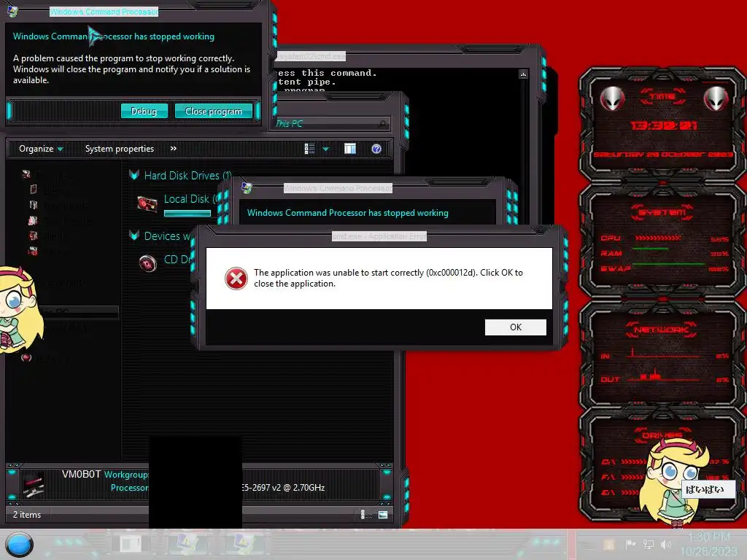Click the red error X icon
Screen dimensions: 747x560
click(236, 279)
